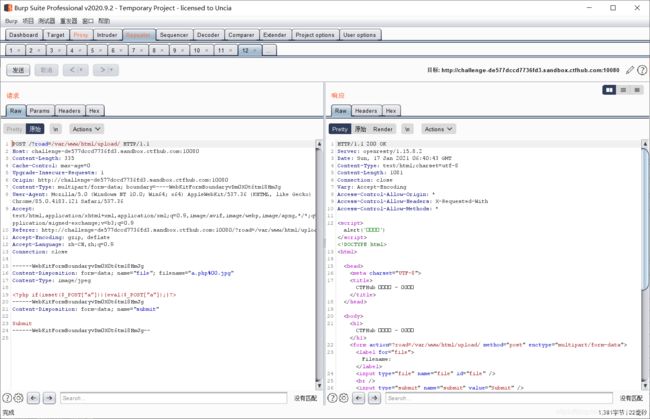Open the Dashboard tab
Screen dimensions: 650x419
pos(24,35)
